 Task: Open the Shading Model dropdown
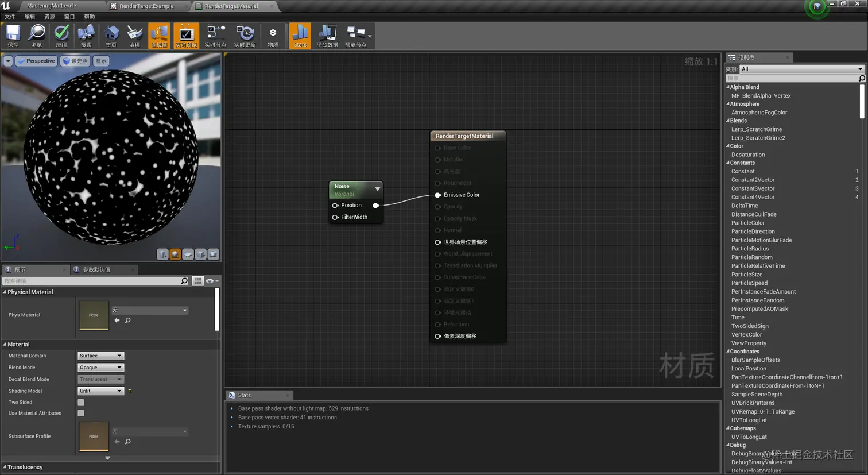click(100, 391)
